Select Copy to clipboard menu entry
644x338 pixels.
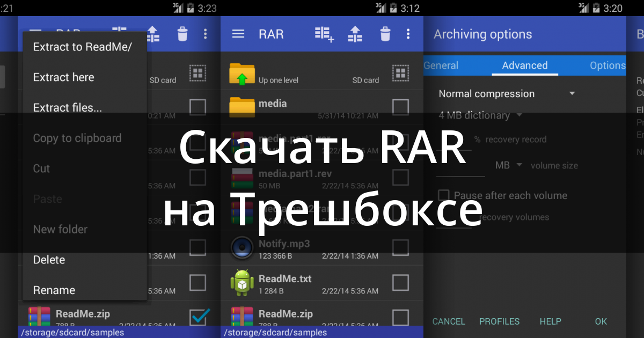pyautogui.click(x=77, y=138)
